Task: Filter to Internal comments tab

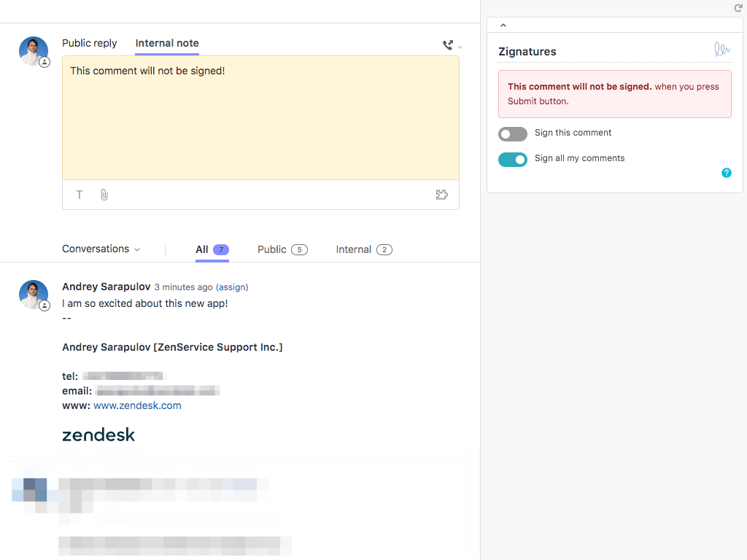Action: pyautogui.click(x=363, y=249)
